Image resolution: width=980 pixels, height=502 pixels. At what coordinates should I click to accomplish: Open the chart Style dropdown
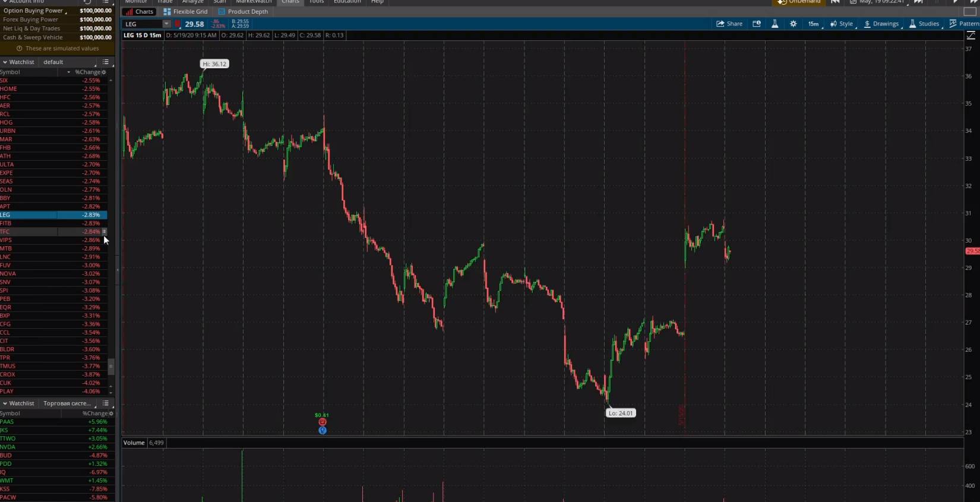click(842, 24)
